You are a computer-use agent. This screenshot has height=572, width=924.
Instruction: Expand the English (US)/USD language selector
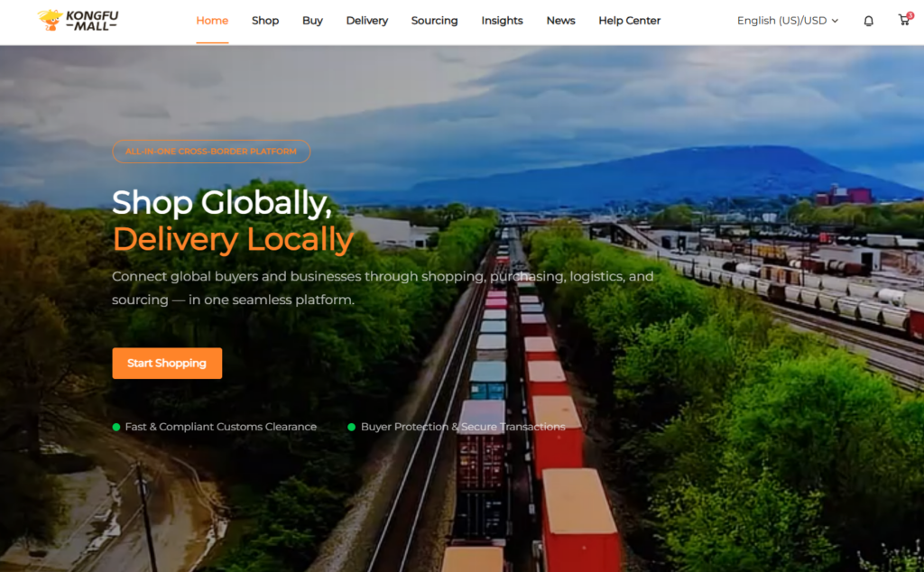click(787, 21)
